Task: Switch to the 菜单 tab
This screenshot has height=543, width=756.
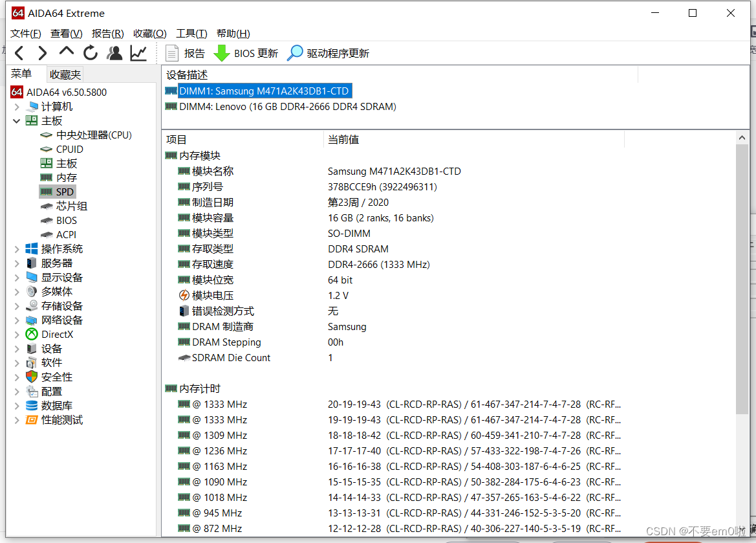Action: pos(21,74)
